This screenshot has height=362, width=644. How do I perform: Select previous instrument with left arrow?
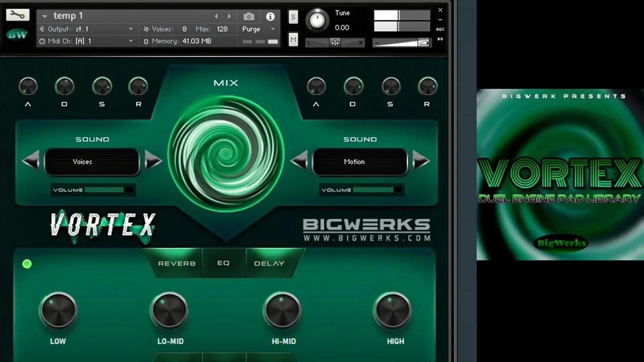click(216, 17)
